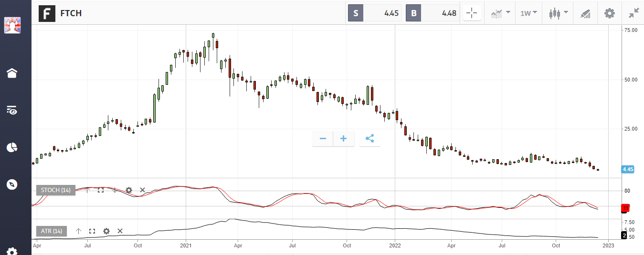The image size is (644, 255).
Task: Click the Sell button at 4.45
Action: tap(376, 13)
